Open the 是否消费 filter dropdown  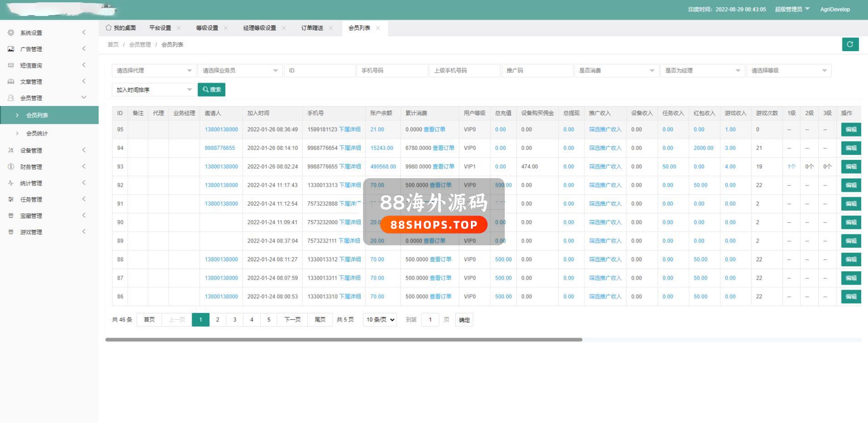616,70
